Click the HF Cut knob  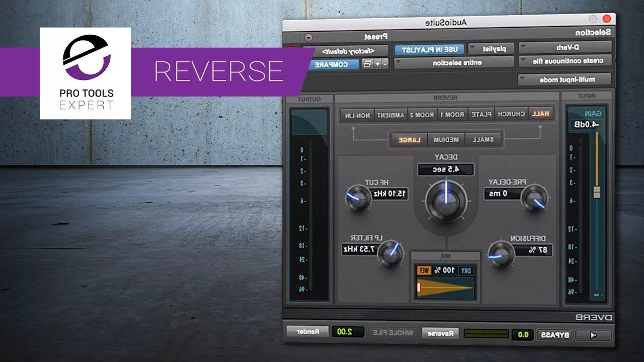tap(359, 198)
